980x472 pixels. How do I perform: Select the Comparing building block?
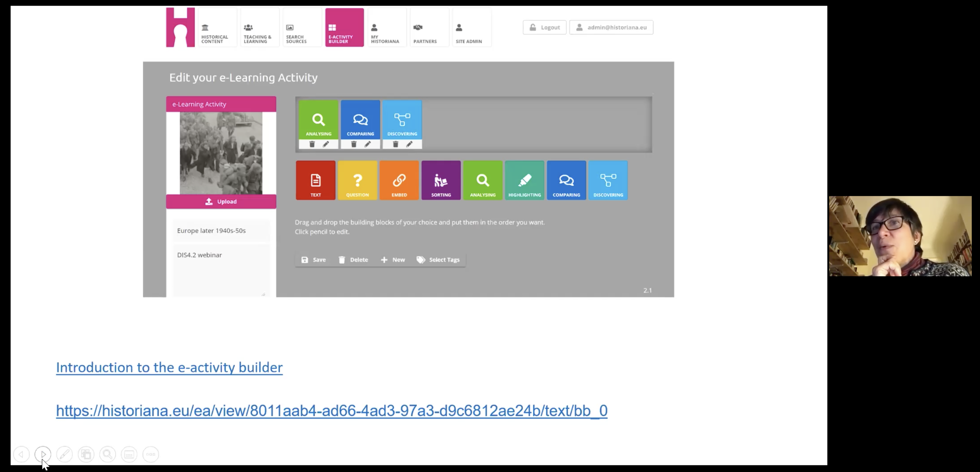[x=566, y=180]
